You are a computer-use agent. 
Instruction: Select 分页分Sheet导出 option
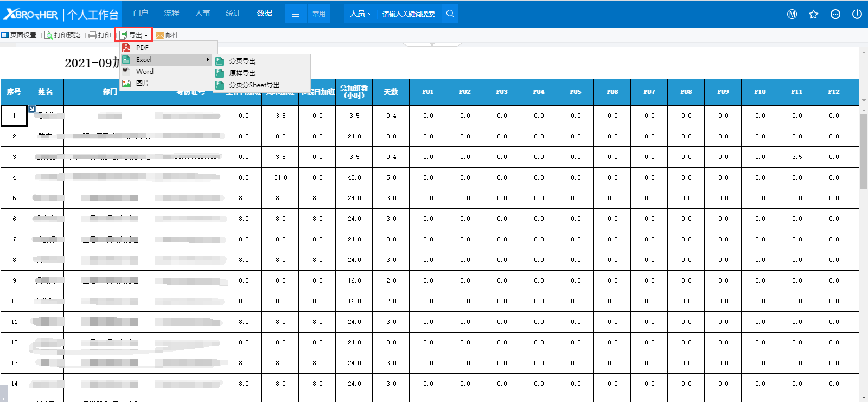click(x=254, y=85)
